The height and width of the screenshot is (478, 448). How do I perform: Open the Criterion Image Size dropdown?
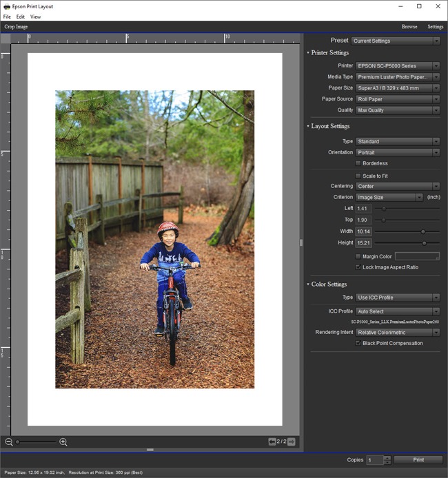pos(389,197)
